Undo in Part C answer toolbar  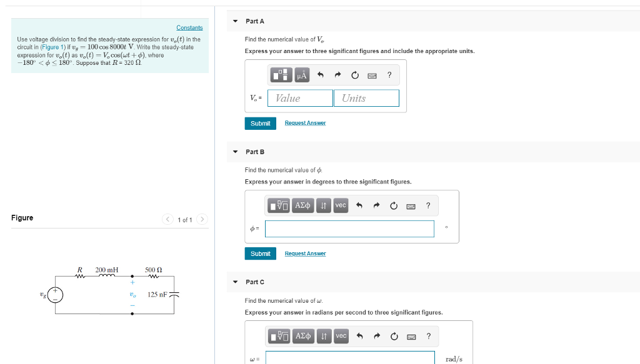coord(359,337)
